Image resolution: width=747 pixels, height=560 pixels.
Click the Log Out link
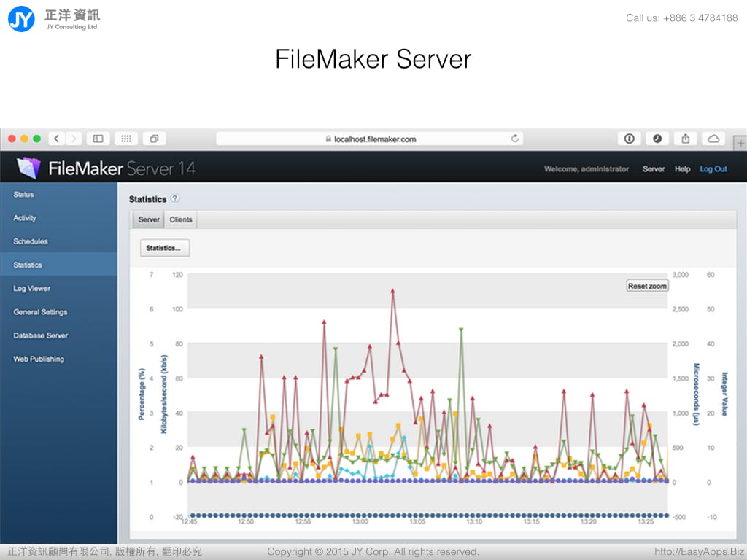pos(713,169)
